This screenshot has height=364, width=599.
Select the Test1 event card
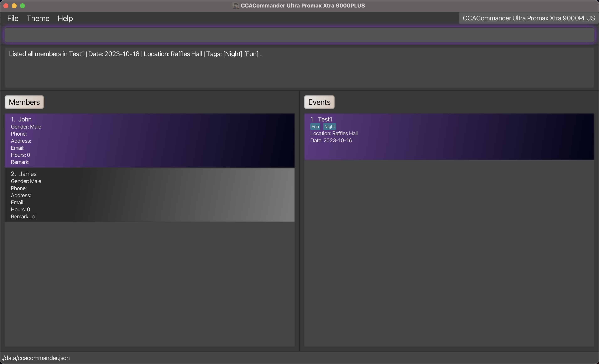click(x=449, y=137)
